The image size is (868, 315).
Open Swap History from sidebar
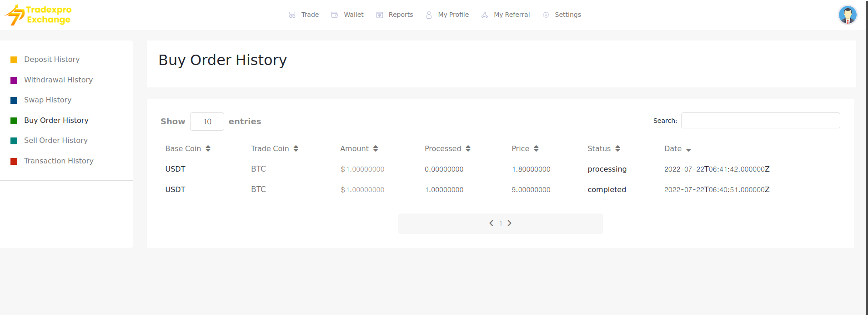point(47,100)
